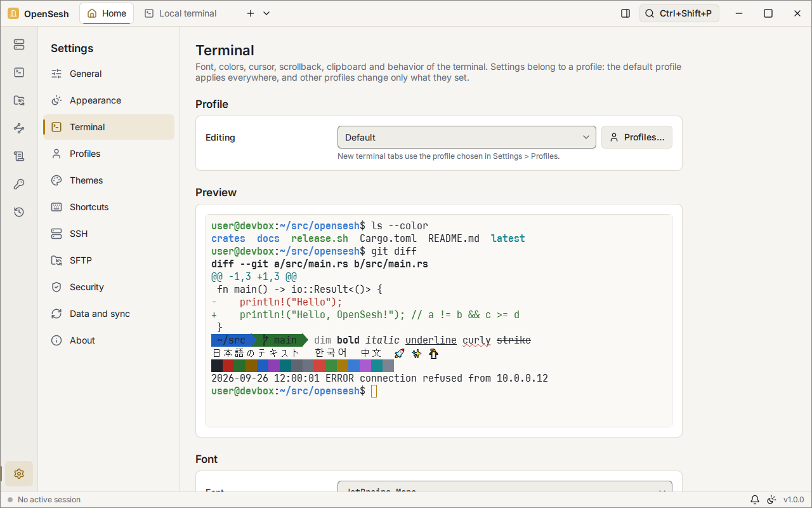Open the Editing profile dropdown showing Default

pos(467,137)
